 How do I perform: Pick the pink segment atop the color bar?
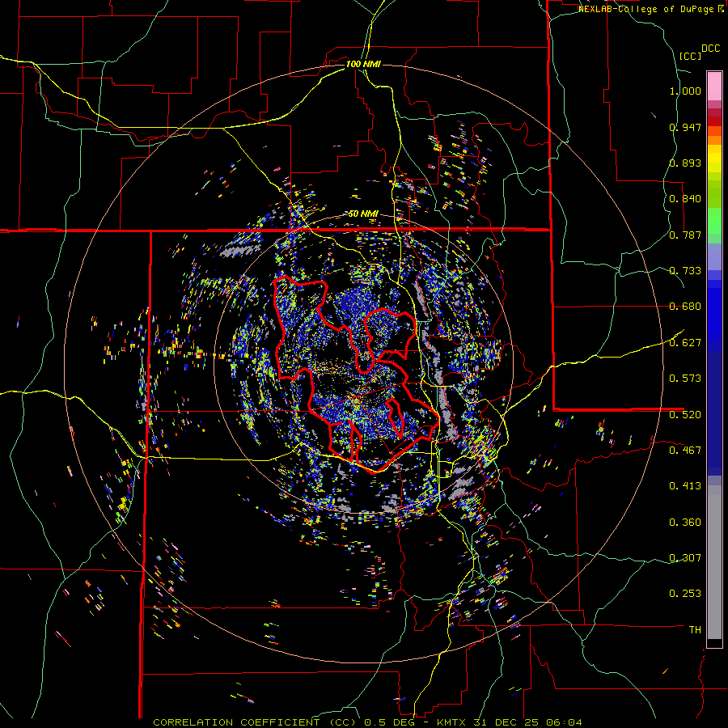click(714, 86)
